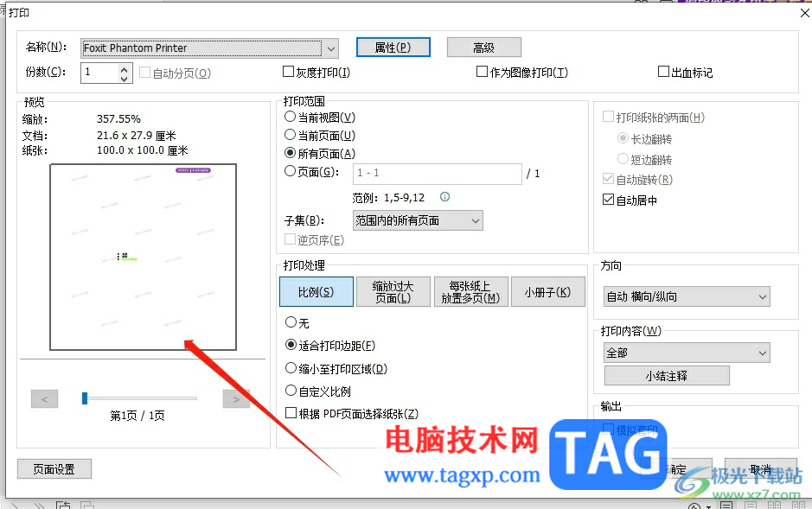This screenshot has width=812, height=509.
Task: Select the 比例(S) scale tab
Action: click(316, 292)
